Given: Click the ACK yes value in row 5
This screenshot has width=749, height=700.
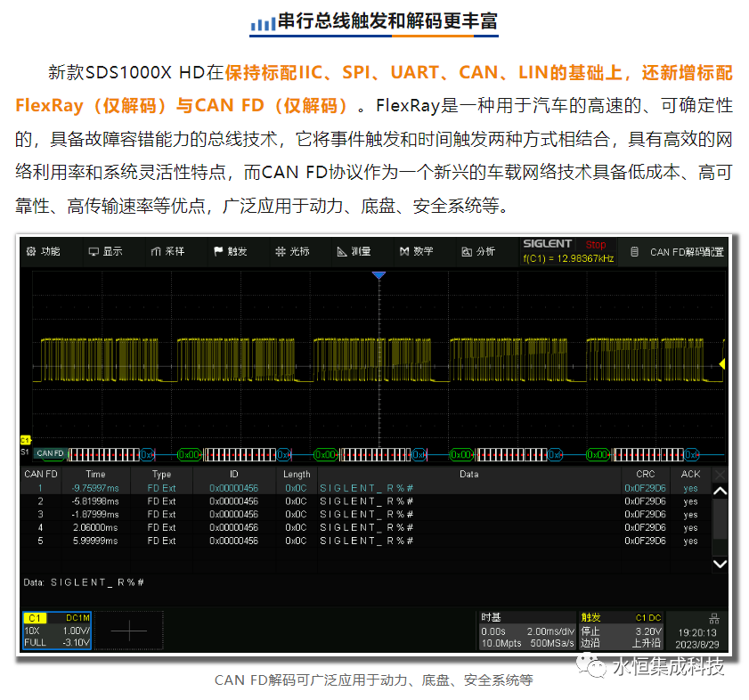Looking at the screenshot, I should pyautogui.click(x=690, y=541).
